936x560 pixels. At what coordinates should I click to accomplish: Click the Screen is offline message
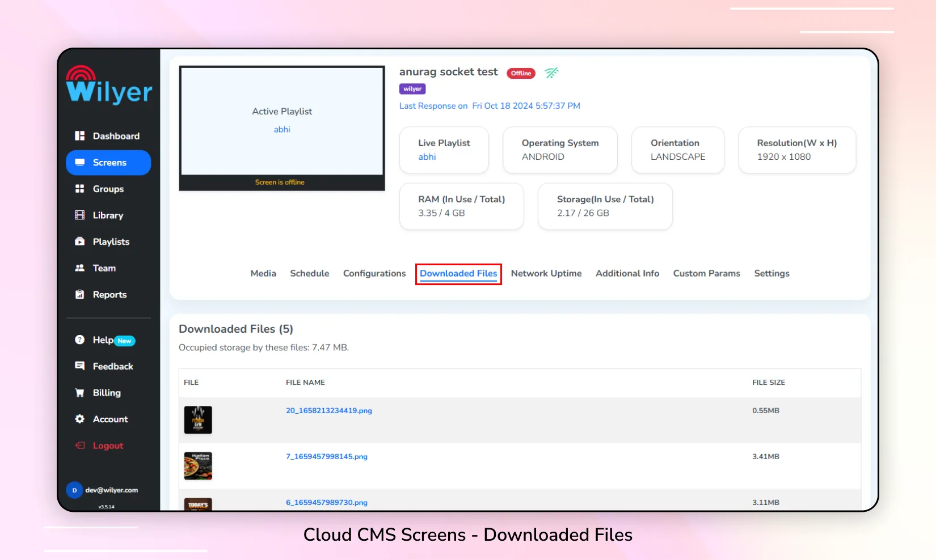pos(280,183)
